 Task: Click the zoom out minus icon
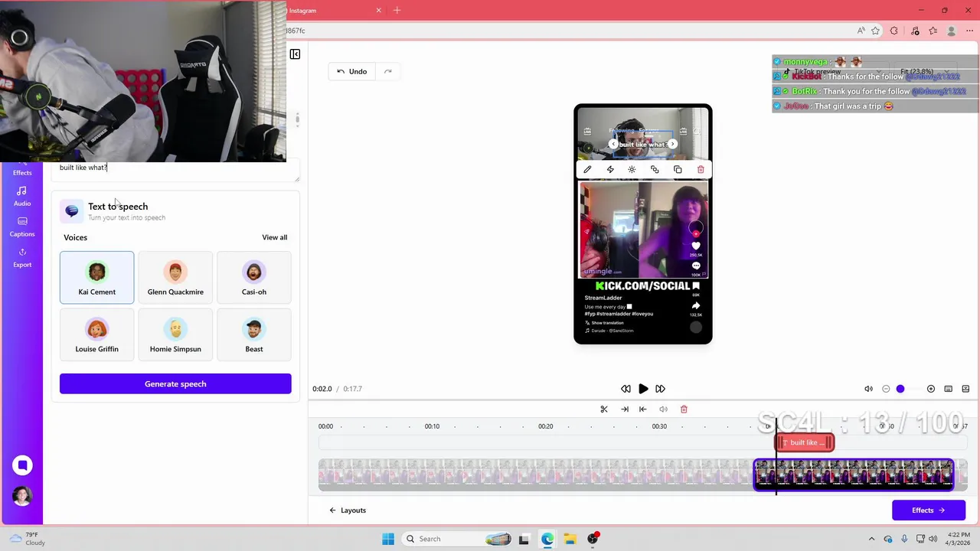(886, 389)
